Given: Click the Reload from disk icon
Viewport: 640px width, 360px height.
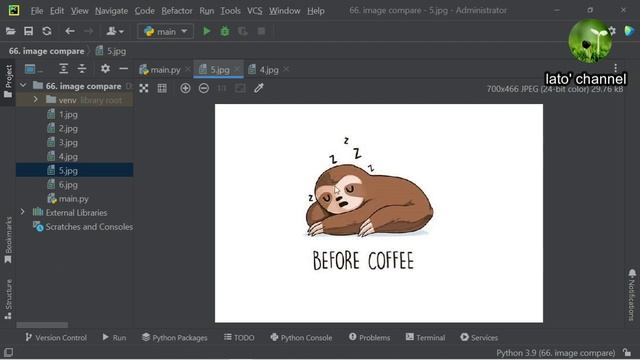Looking at the screenshot, I should click(47, 31).
